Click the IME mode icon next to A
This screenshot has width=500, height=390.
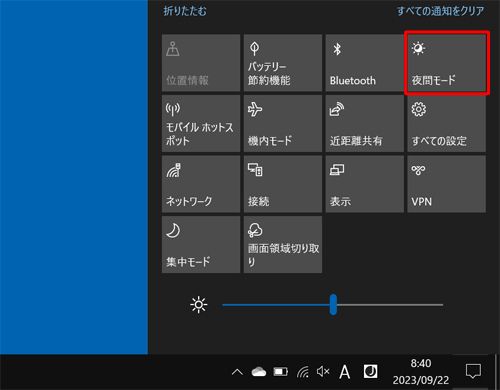(x=370, y=371)
